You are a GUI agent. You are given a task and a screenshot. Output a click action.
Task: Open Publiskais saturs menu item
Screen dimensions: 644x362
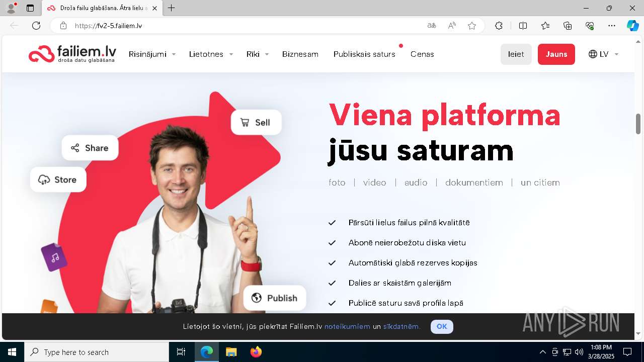[364, 54]
